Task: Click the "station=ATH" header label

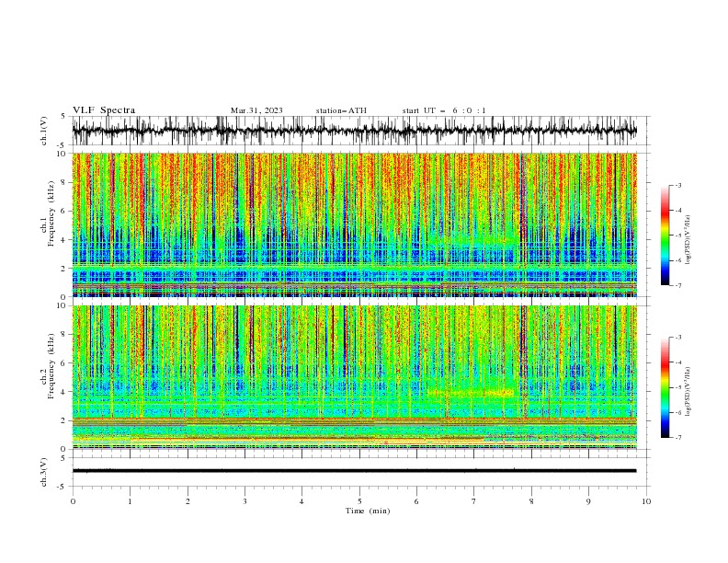Action: tap(341, 110)
